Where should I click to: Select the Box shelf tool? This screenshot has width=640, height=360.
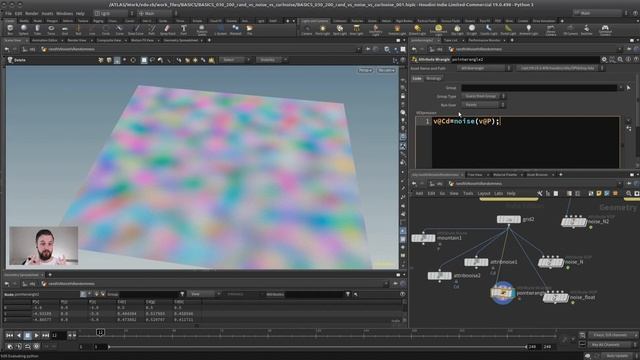click(x=10, y=29)
